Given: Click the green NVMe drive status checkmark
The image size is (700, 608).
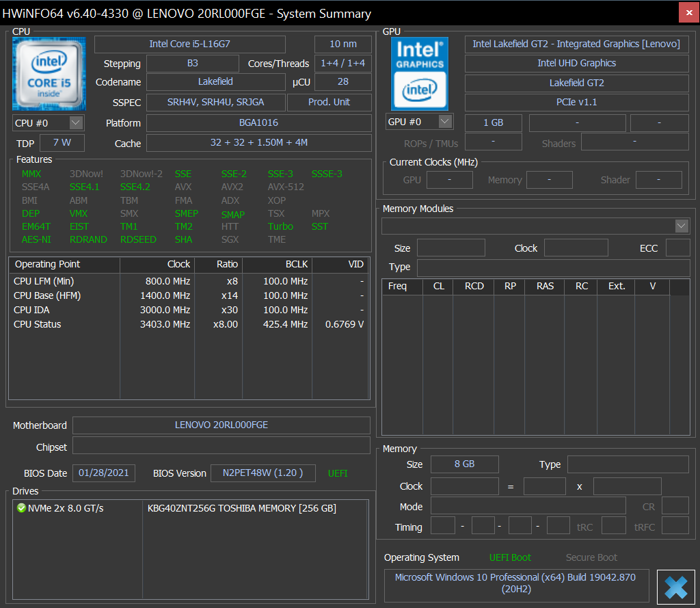Looking at the screenshot, I should tap(21, 508).
